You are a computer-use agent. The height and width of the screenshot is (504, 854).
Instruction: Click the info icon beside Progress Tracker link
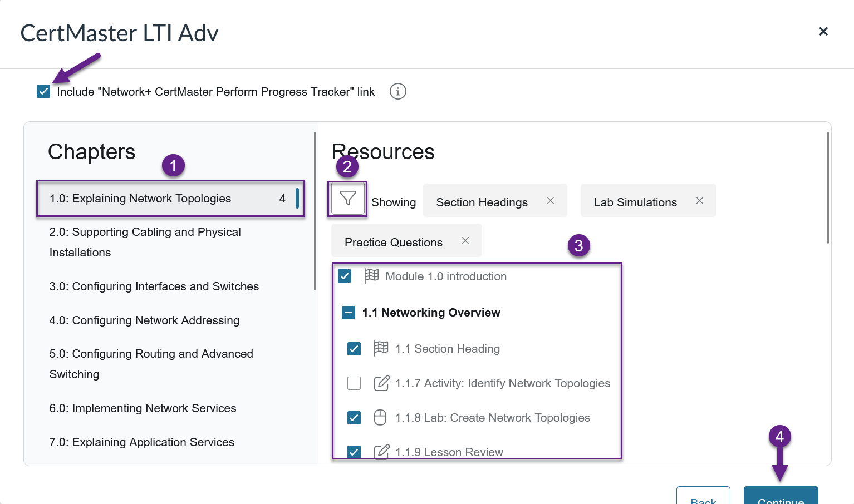point(397,91)
